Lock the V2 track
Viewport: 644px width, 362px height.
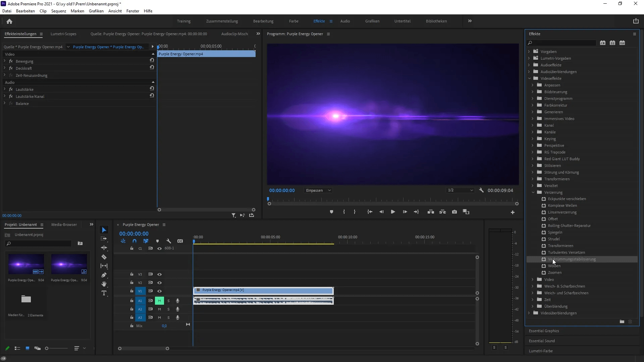tap(132, 283)
